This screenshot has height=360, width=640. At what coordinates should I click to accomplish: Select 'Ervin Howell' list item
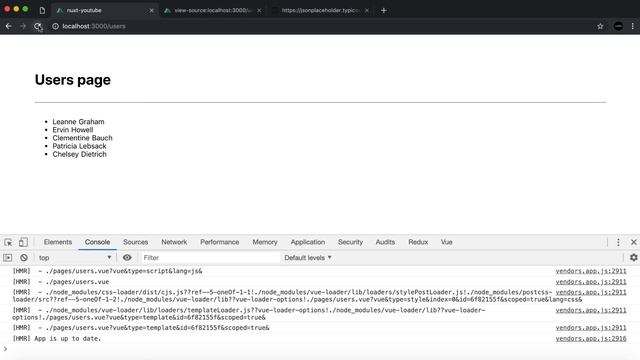point(73,130)
